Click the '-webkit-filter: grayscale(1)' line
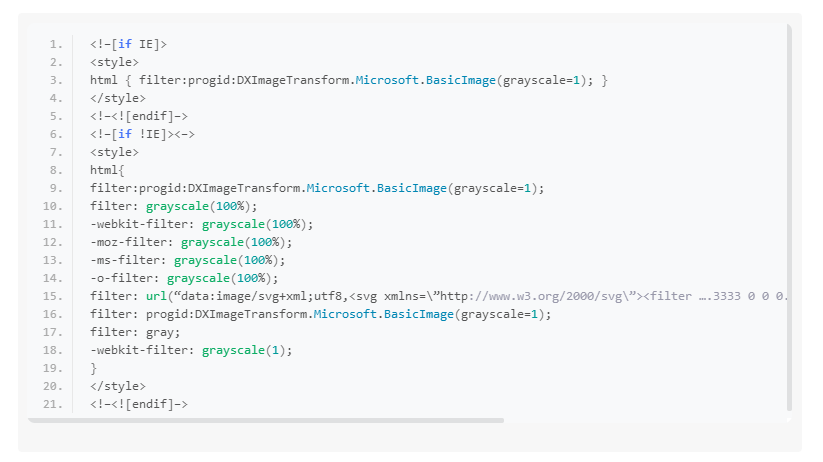The image size is (823, 462). coord(191,350)
